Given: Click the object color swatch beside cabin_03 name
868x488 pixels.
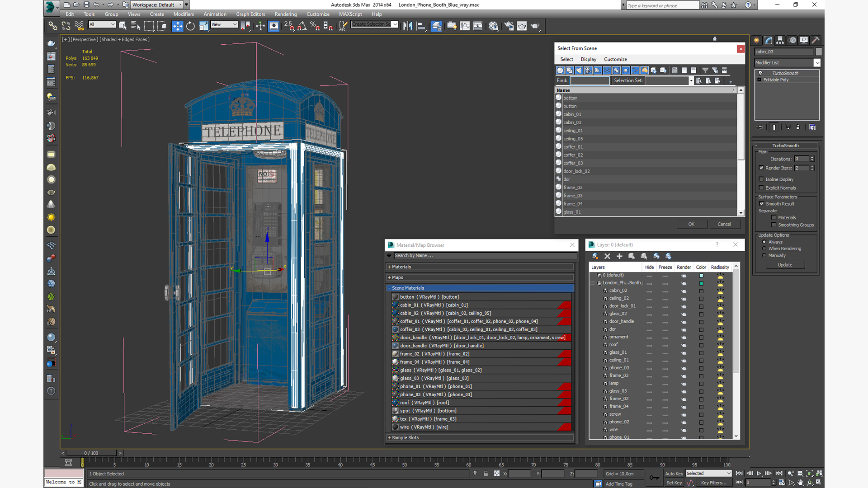Looking at the screenshot, I should (x=818, y=52).
